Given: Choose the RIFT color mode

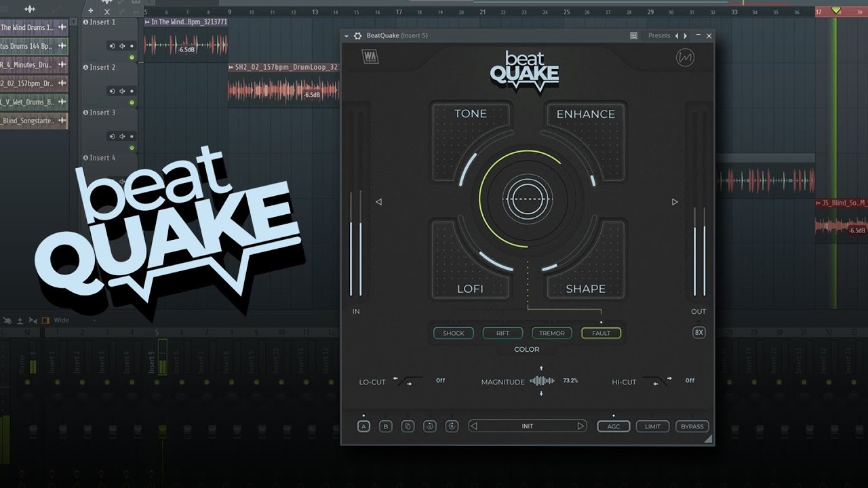Looking at the screenshot, I should coord(502,333).
